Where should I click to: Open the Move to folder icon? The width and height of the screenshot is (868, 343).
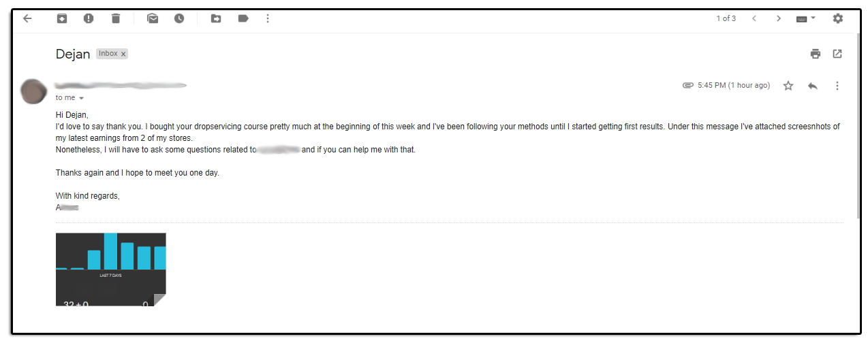coord(216,18)
